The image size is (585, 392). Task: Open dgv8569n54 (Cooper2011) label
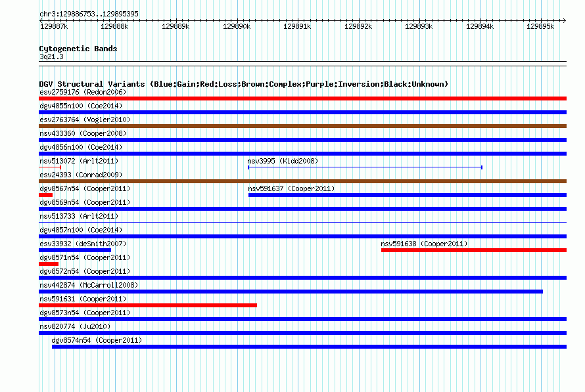coord(85,202)
